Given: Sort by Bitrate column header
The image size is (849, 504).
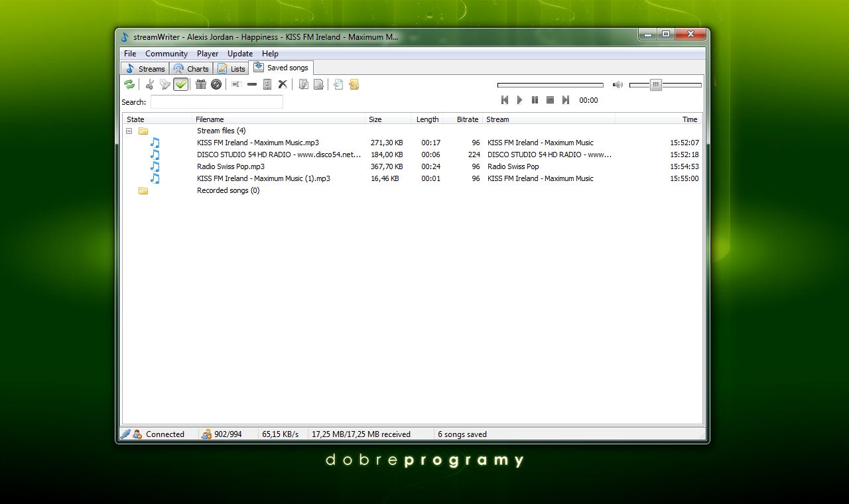Looking at the screenshot, I should 462,119.
